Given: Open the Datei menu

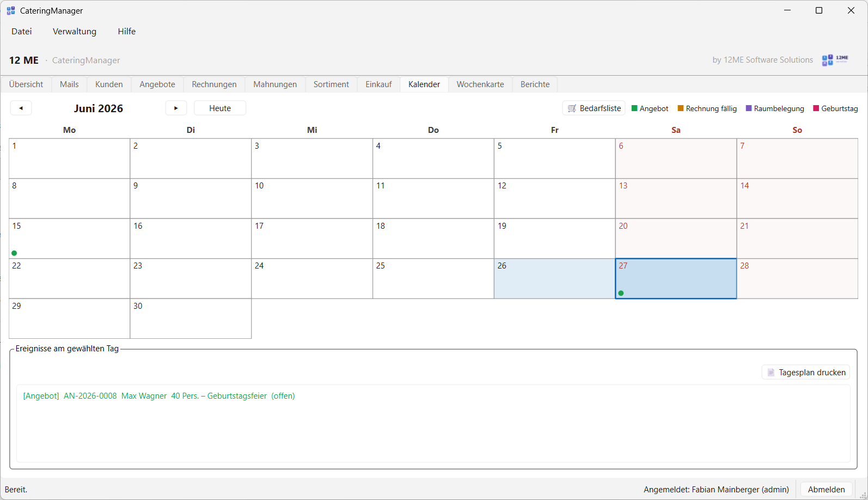Looking at the screenshot, I should coord(22,31).
